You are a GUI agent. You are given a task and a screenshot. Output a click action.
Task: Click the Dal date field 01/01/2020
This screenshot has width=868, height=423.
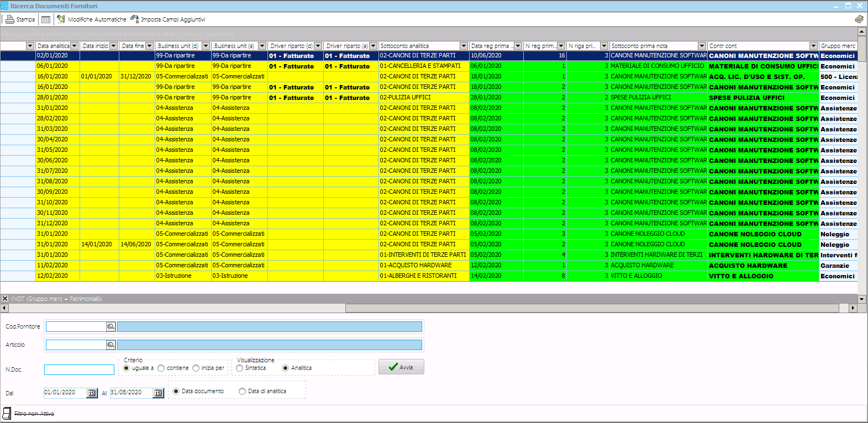pyautogui.click(x=65, y=393)
